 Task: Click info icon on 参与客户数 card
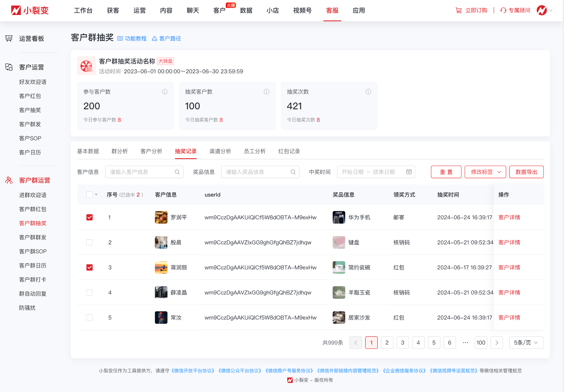[165, 92]
